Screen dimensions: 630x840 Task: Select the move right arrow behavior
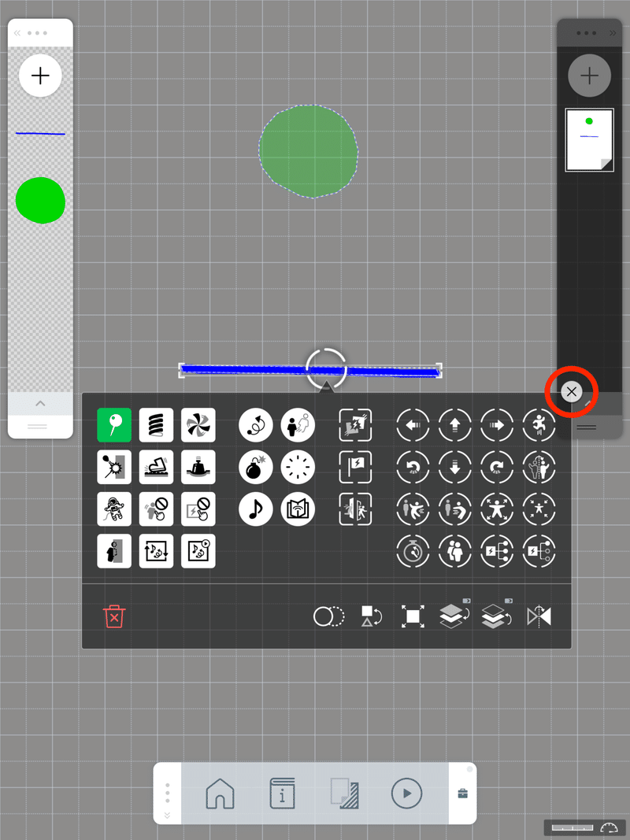(x=497, y=425)
